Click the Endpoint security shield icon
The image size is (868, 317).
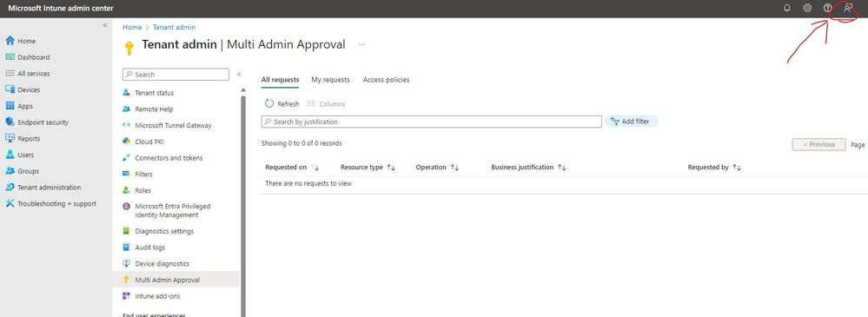coord(10,122)
